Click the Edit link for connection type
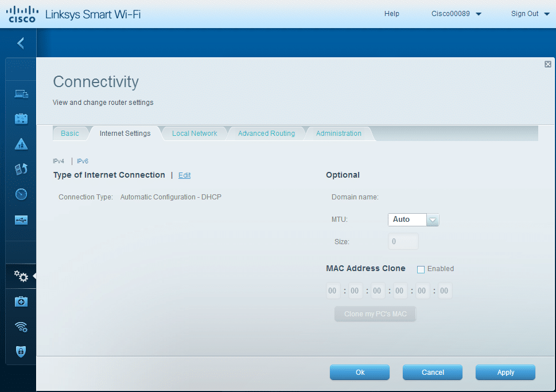Viewport: 556px width, 392px height. (184, 175)
